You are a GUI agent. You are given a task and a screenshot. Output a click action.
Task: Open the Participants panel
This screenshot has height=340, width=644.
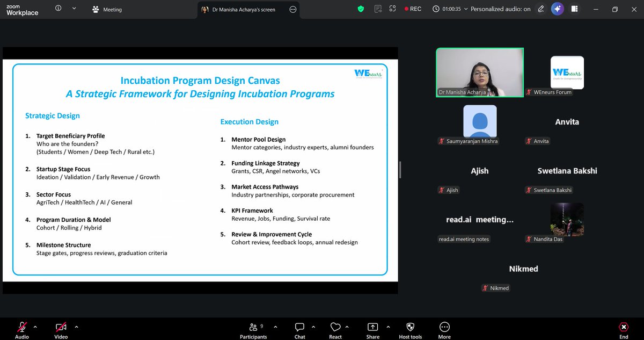point(253,330)
